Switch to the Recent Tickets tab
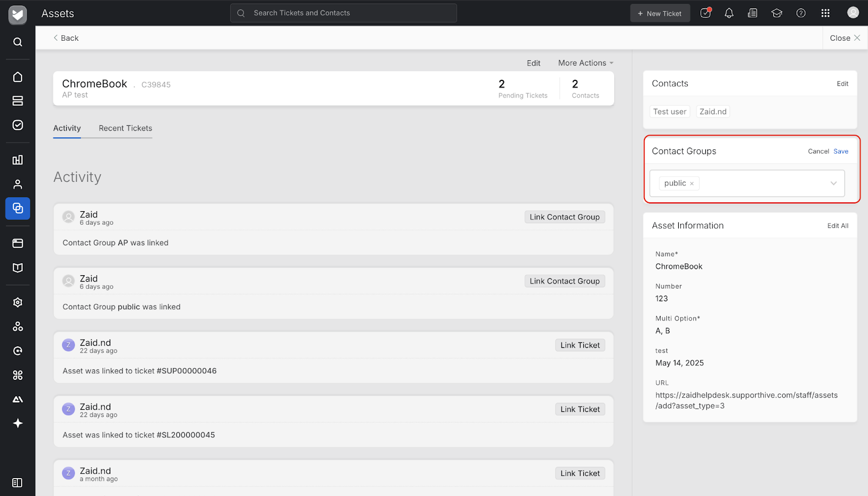 coord(125,129)
